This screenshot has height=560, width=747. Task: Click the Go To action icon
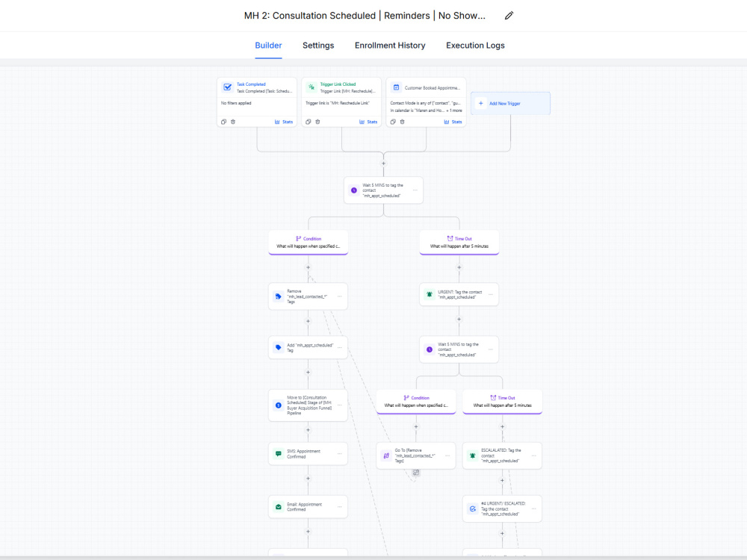[x=386, y=455]
